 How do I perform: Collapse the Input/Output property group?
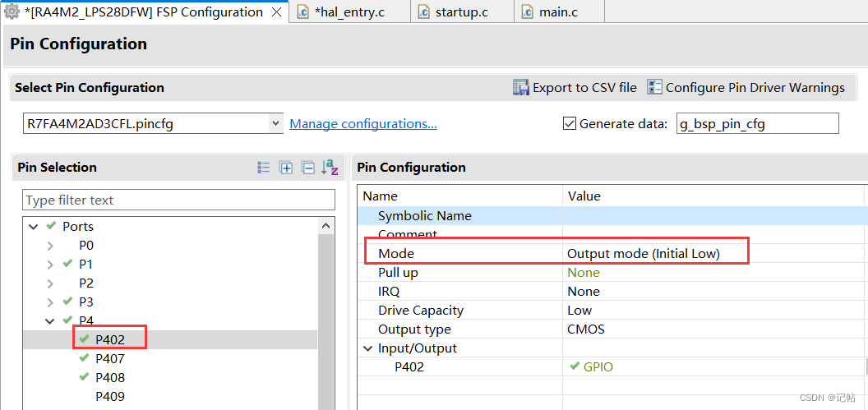367,348
